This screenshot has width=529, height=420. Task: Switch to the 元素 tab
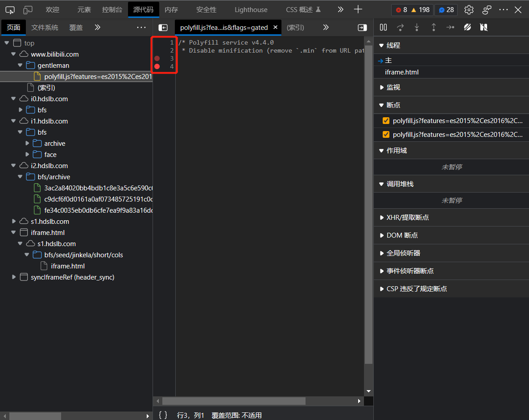pos(84,10)
